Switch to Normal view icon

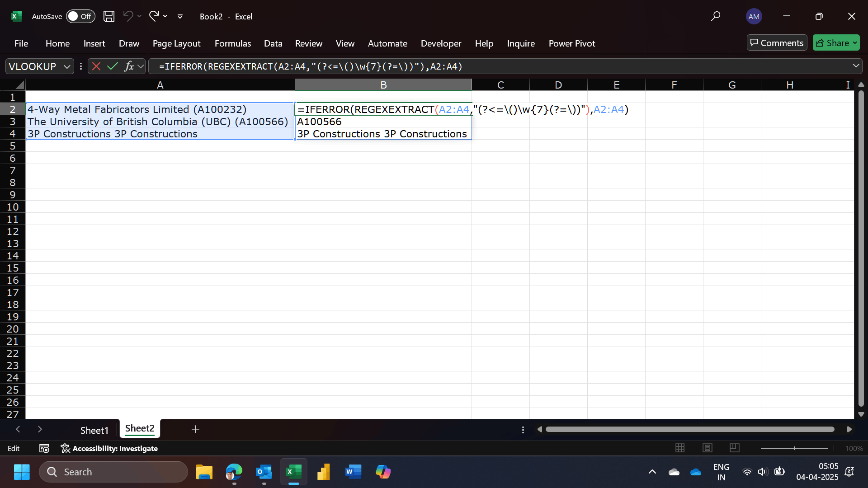(x=680, y=448)
